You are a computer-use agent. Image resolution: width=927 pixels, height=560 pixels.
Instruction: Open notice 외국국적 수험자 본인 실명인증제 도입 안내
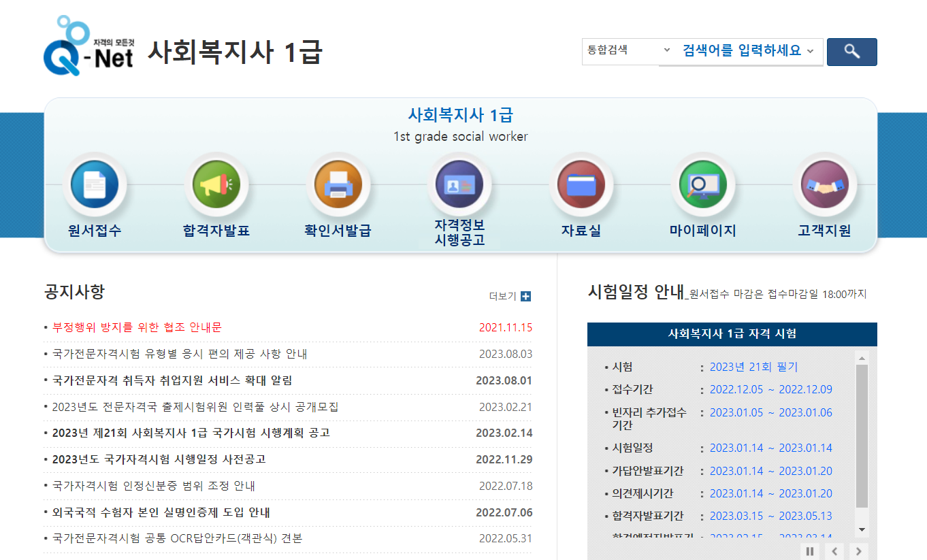161,512
